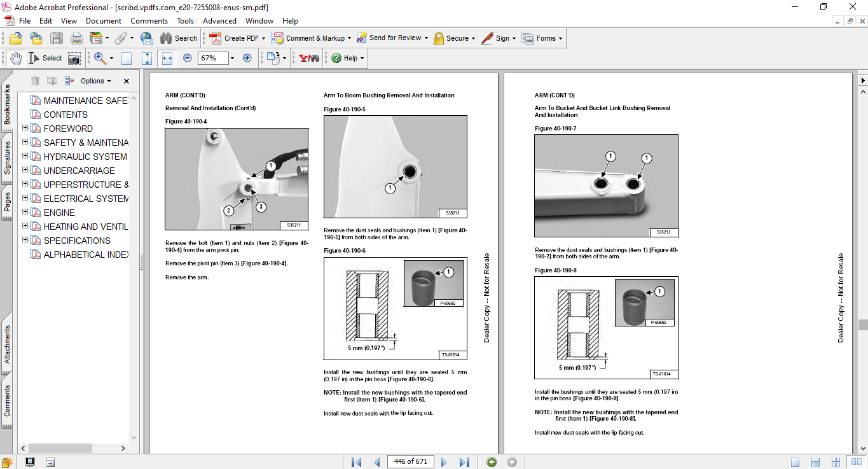Activate the Snapshot camera tool
The width and height of the screenshot is (868, 469).
click(x=74, y=59)
